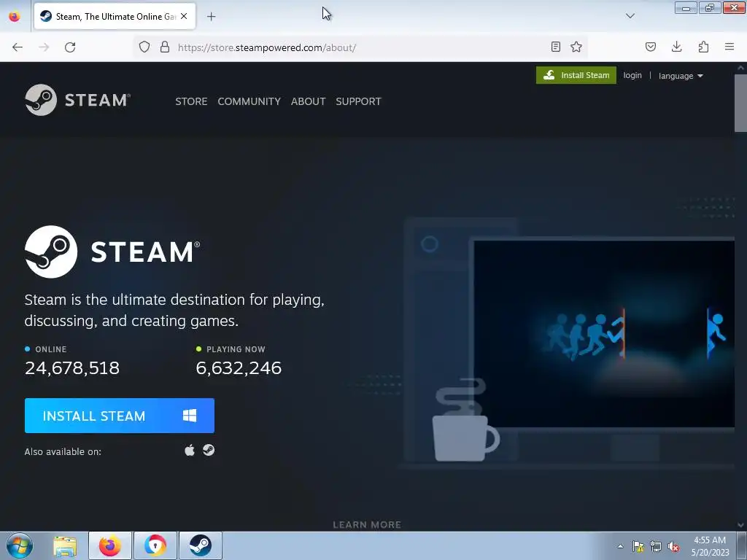Bookmark this page with the star

(576, 47)
